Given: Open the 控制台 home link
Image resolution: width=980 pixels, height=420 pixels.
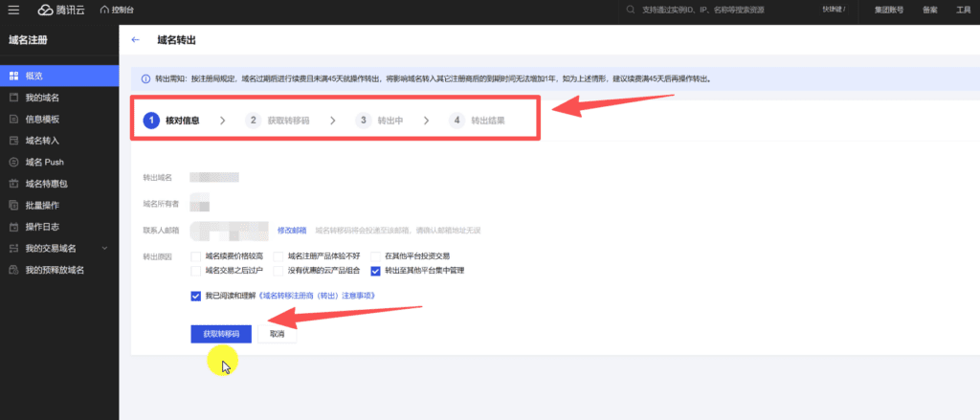Looking at the screenshot, I should coord(116,10).
